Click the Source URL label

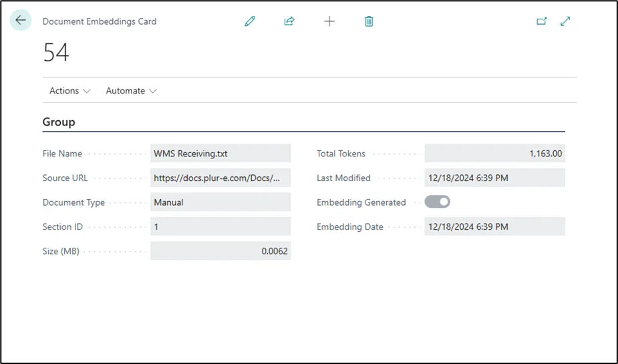[x=65, y=178]
